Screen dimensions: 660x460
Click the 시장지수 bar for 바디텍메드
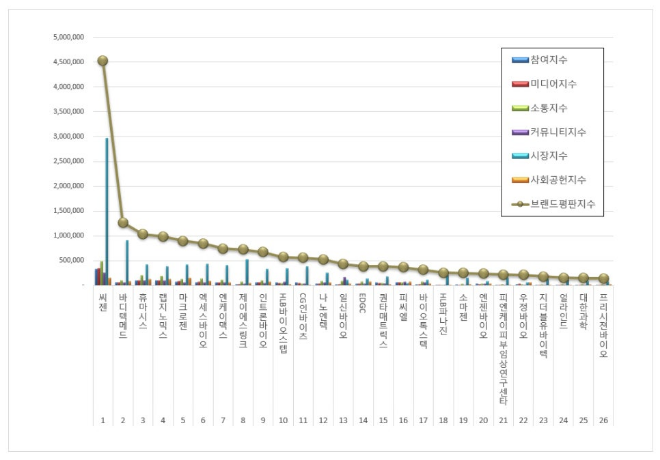point(127,262)
